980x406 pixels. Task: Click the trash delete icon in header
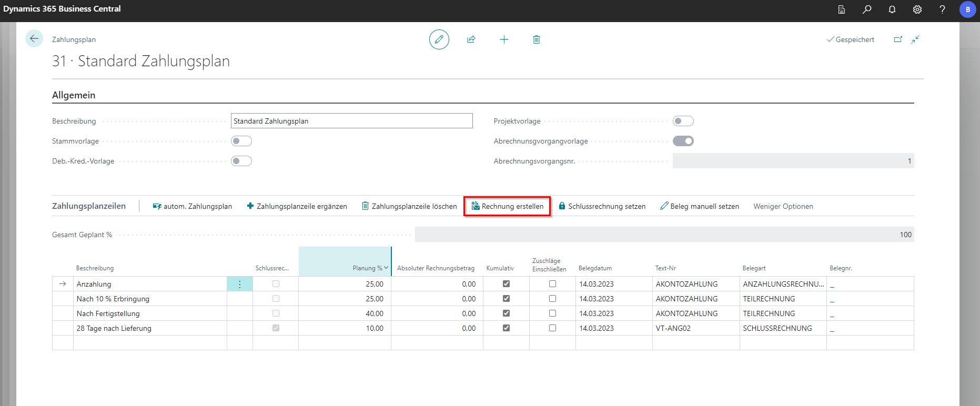coord(536,39)
